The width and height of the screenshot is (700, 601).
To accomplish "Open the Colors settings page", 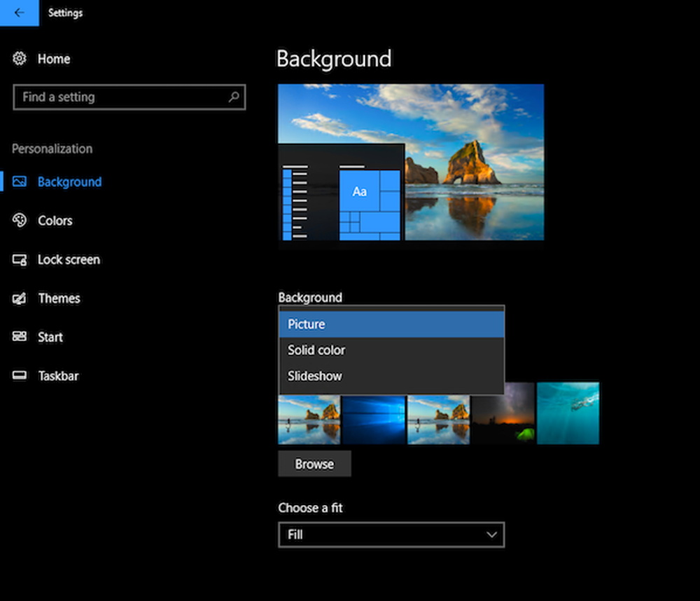I will click(x=55, y=221).
